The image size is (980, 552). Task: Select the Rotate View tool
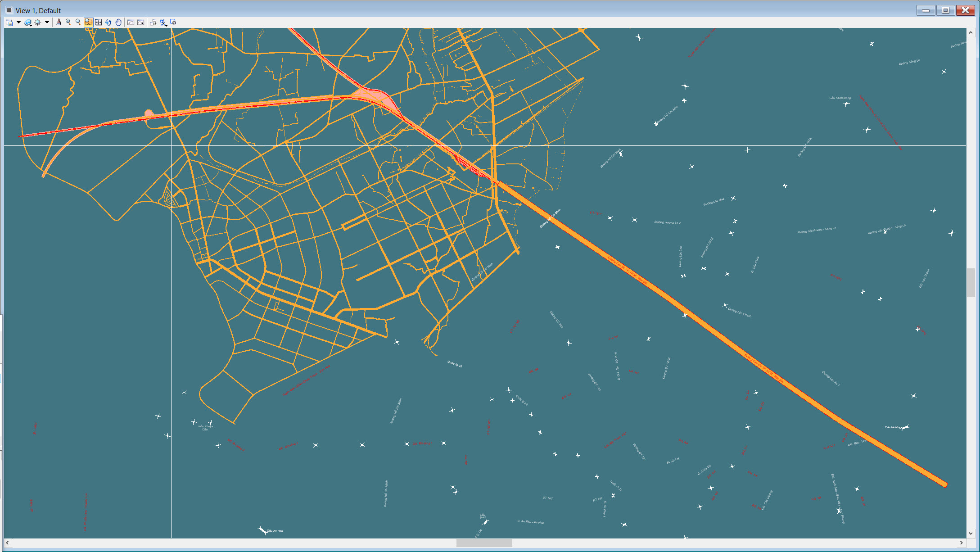click(108, 22)
